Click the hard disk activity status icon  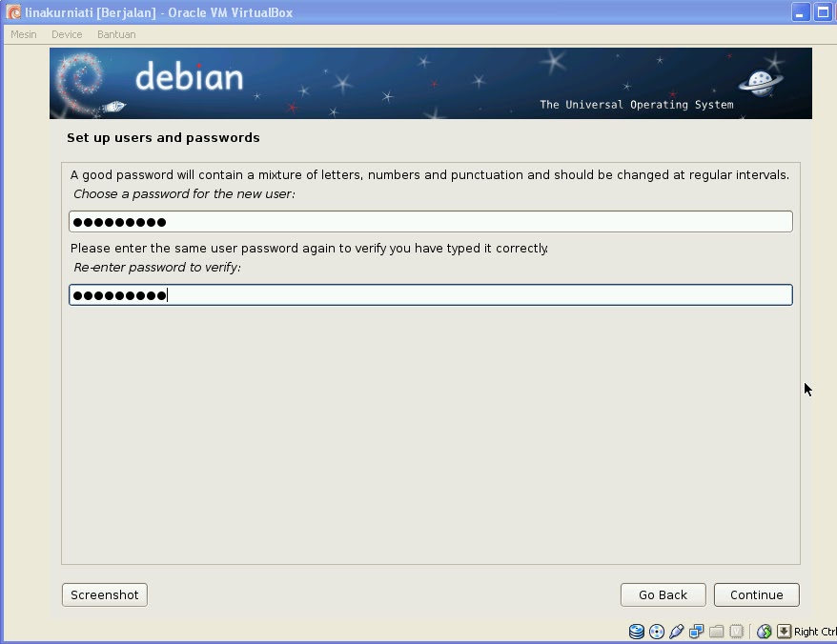click(x=636, y=632)
